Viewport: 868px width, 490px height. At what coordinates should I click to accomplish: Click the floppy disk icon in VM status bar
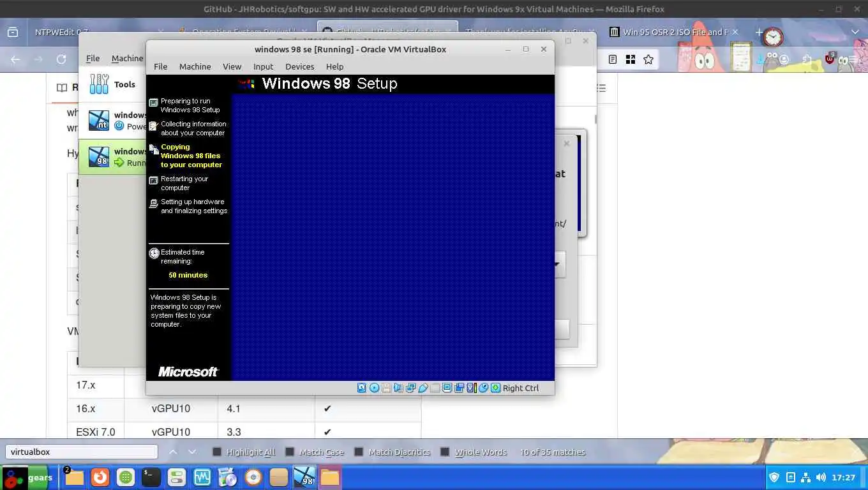point(386,388)
